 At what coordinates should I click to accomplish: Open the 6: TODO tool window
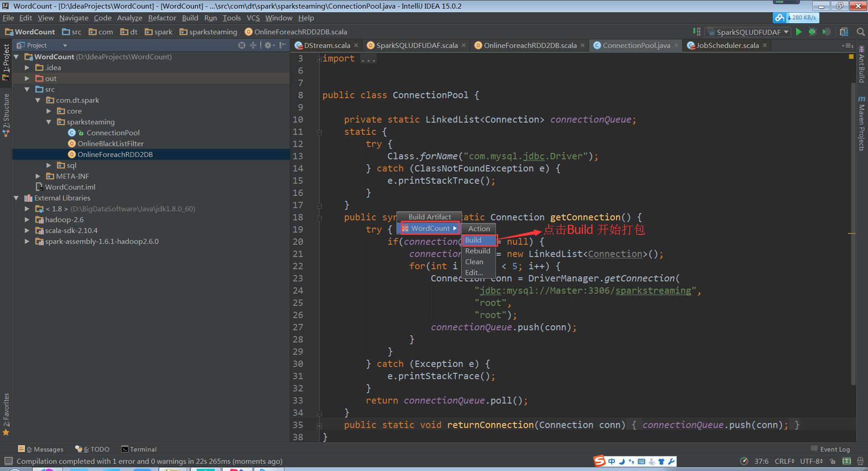(92, 449)
